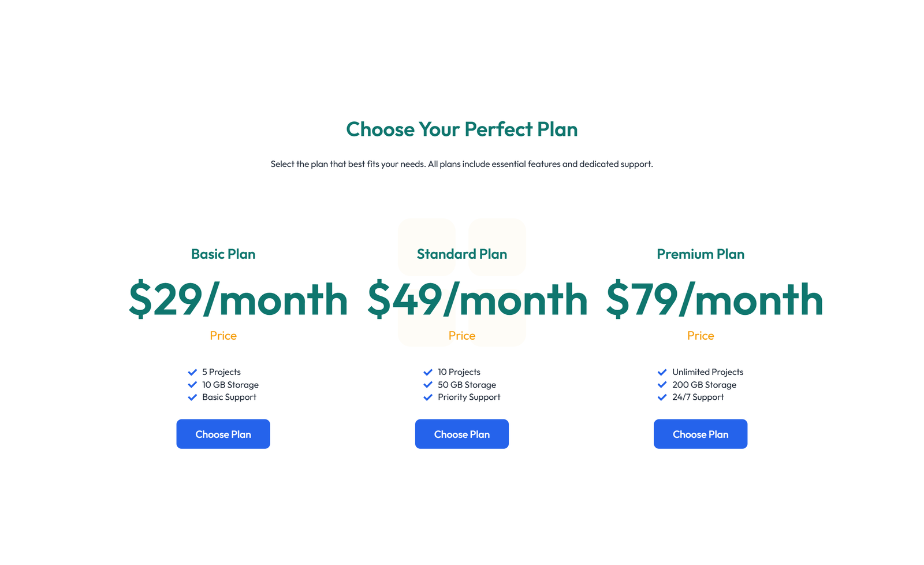Click Choose Plan under the Basic Plan
The width and height of the screenshot is (924, 565).
(x=223, y=434)
